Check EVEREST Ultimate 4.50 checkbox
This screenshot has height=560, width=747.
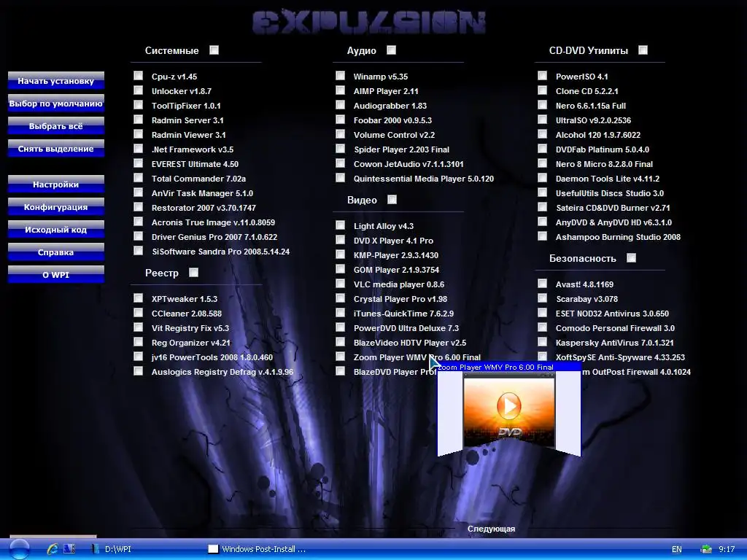(138, 163)
